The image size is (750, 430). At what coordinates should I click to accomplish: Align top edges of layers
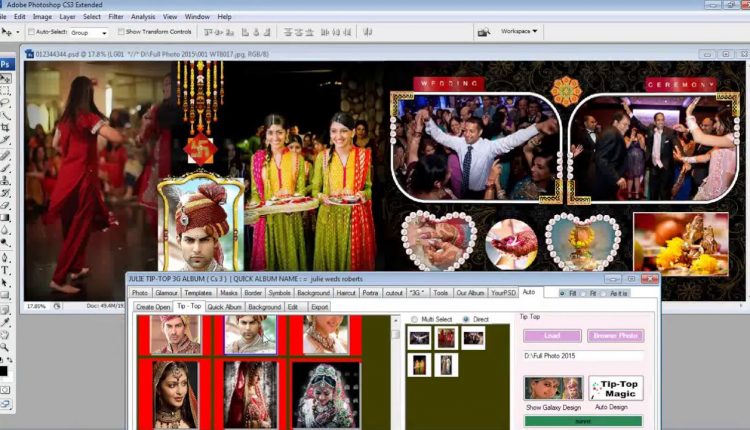click(208, 33)
